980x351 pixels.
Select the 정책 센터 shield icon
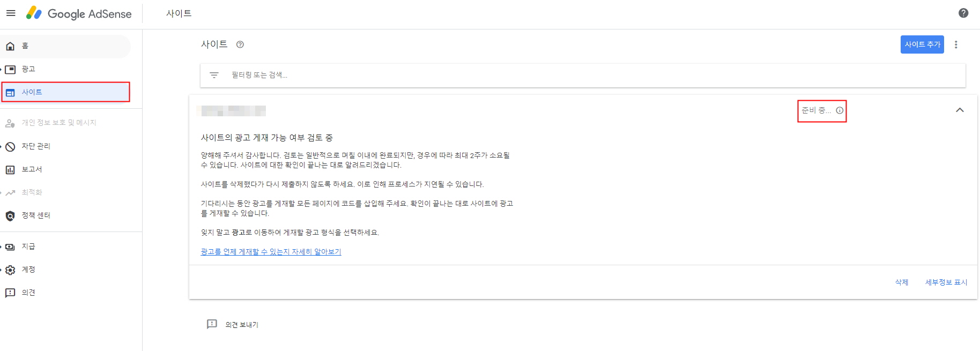click(x=10, y=215)
